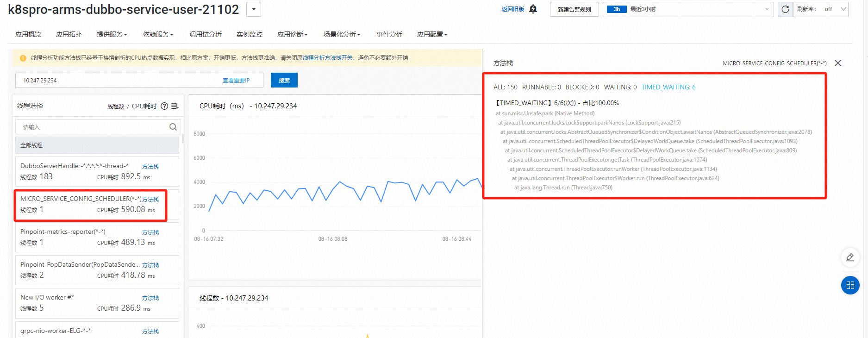Close the 方法栈 panel with the X
The height and width of the screenshot is (338, 868).
coord(838,63)
